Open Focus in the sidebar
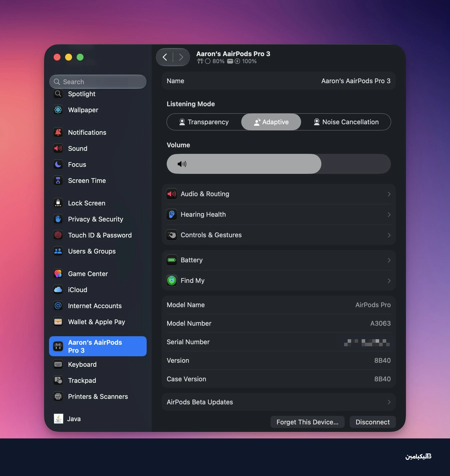 tap(98, 164)
